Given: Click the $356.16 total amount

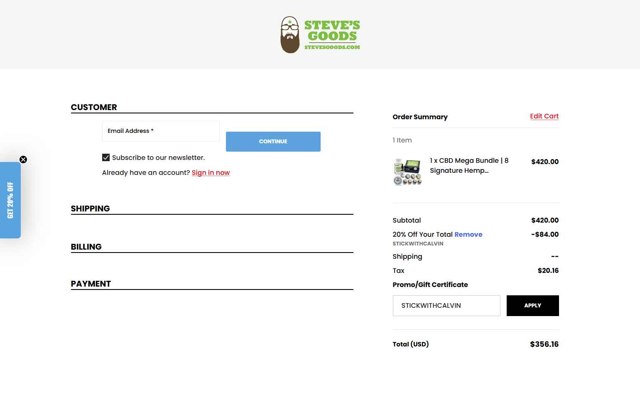Looking at the screenshot, I should click(544, 344).
